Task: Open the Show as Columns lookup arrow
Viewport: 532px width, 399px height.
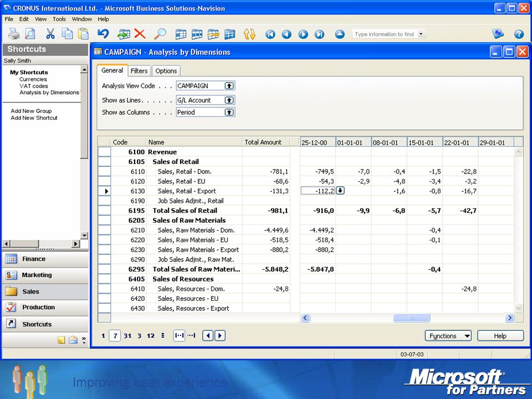Action: click(x=229, y=112)
